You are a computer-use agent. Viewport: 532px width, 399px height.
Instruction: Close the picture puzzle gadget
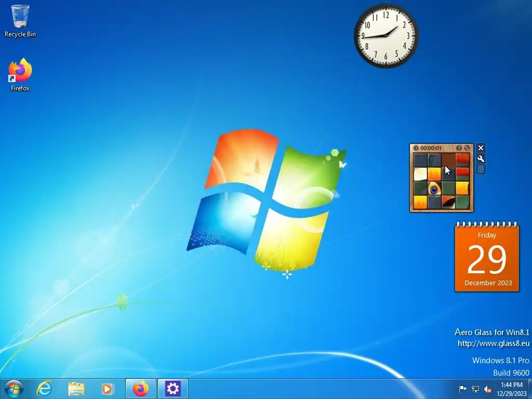[481, 148]
